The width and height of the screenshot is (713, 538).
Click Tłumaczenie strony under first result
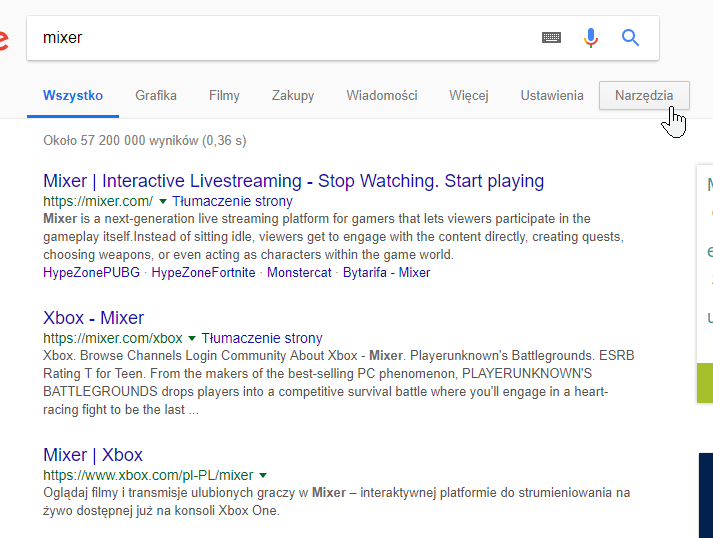click(233, 201)
